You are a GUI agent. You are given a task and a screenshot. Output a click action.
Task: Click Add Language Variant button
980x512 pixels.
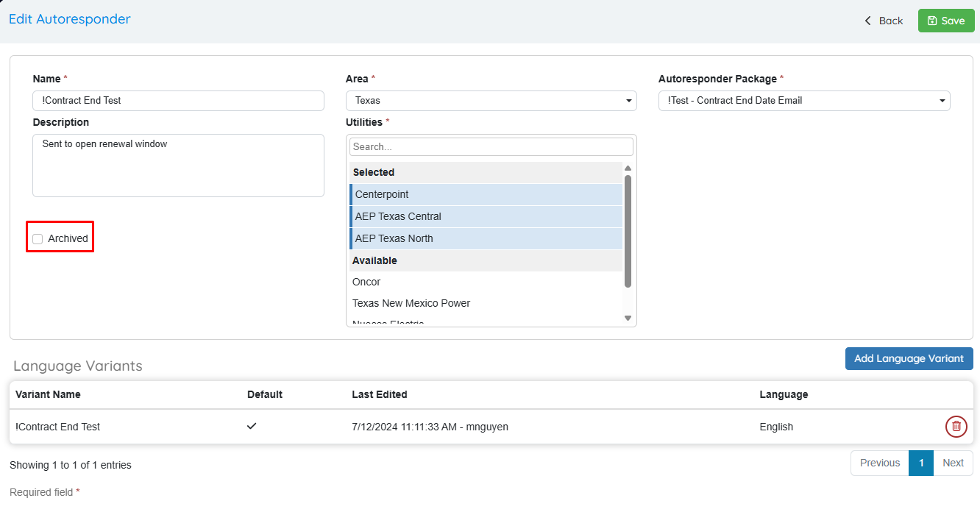(909, 359)
